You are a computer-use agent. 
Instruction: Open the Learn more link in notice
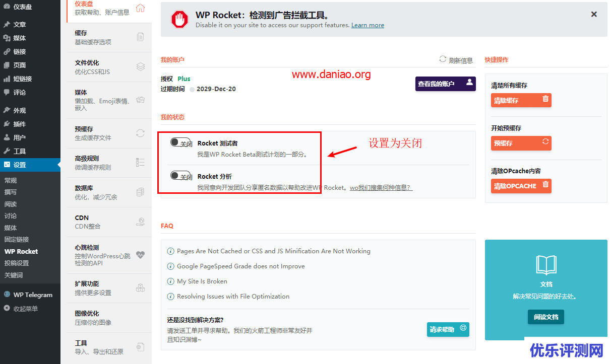[368, 25]
